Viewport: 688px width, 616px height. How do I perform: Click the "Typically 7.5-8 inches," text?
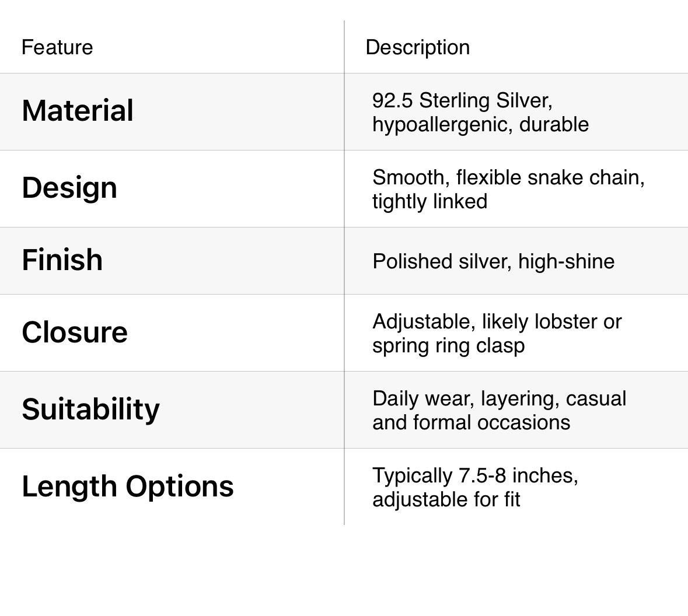475,475
